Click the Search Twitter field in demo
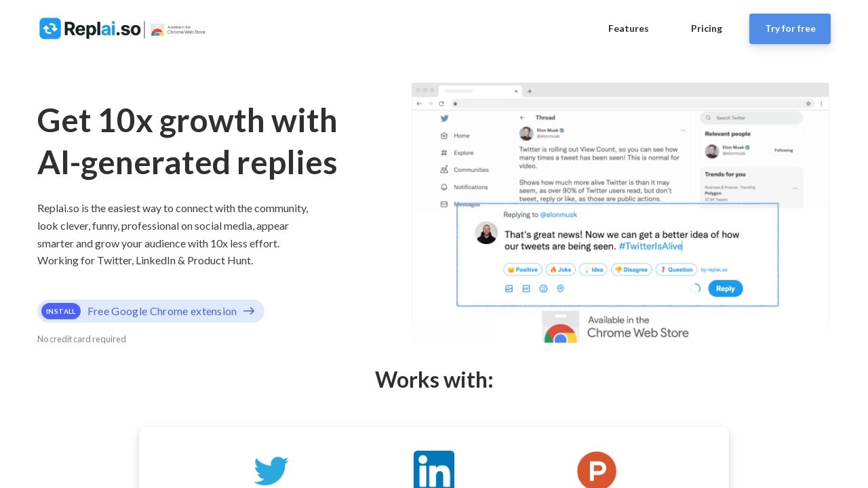Viewport: 868px width, 488px height. [751, 118]
